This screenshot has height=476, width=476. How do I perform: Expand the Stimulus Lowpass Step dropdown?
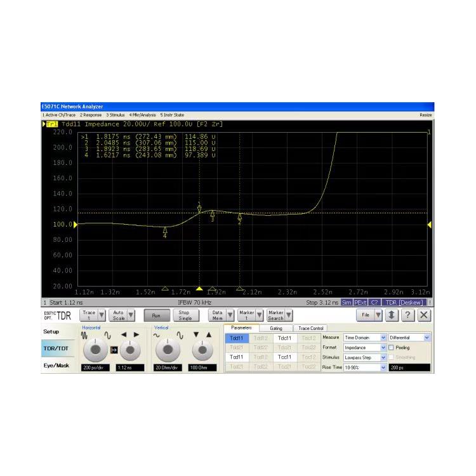(383, 357)
